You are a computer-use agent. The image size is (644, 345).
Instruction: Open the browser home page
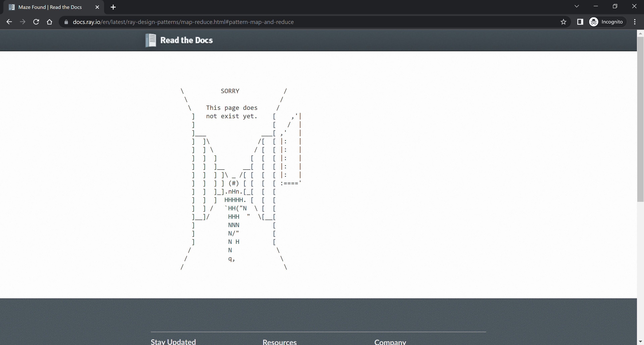(x=49, y=22)
